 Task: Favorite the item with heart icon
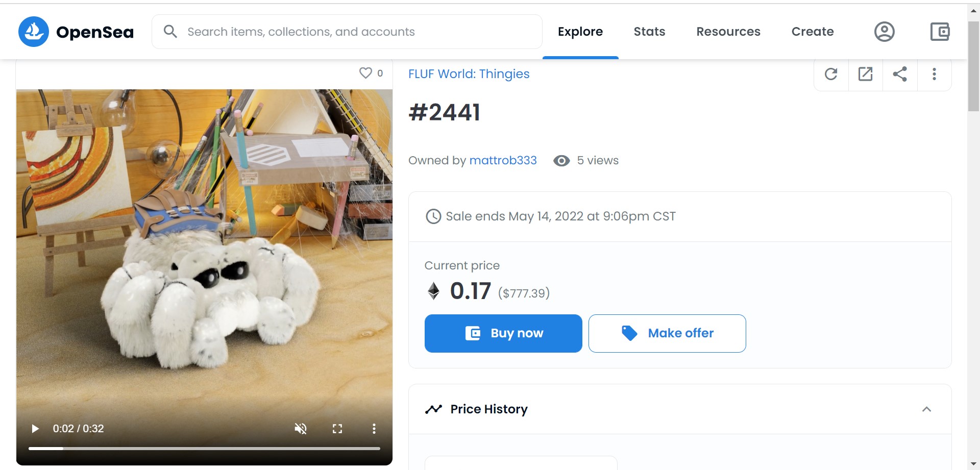click(x=365, y=73)
